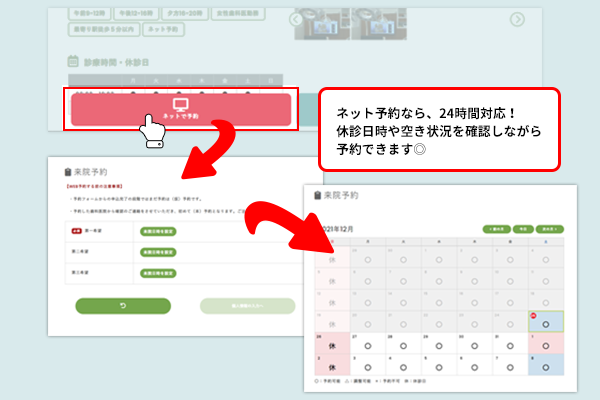Go to the previous month in the calendar

tap(495, 228)
